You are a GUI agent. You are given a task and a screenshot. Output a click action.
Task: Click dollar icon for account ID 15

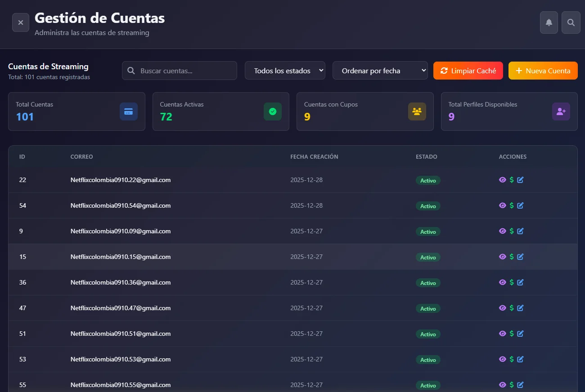coord(512,257)
